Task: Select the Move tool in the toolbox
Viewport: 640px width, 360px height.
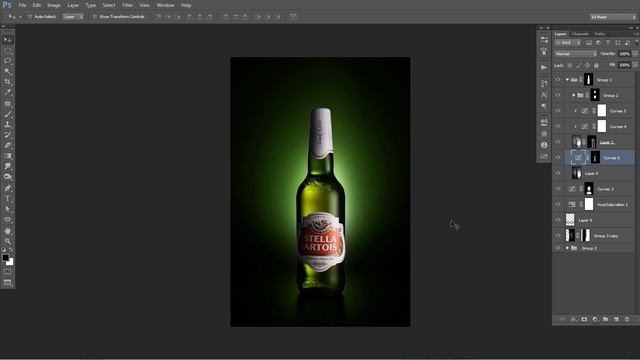Action: click(x=7, y=40)
